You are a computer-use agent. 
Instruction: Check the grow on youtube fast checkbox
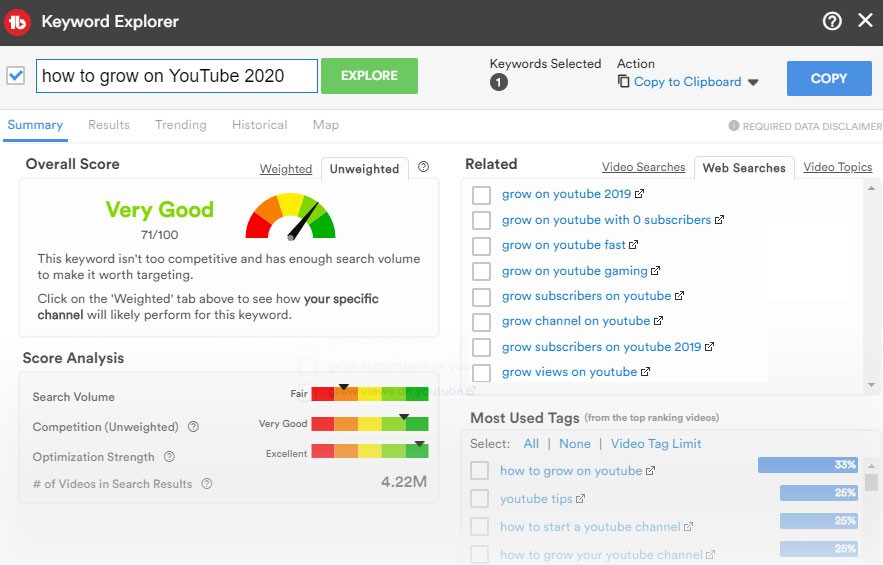(481, 246)
